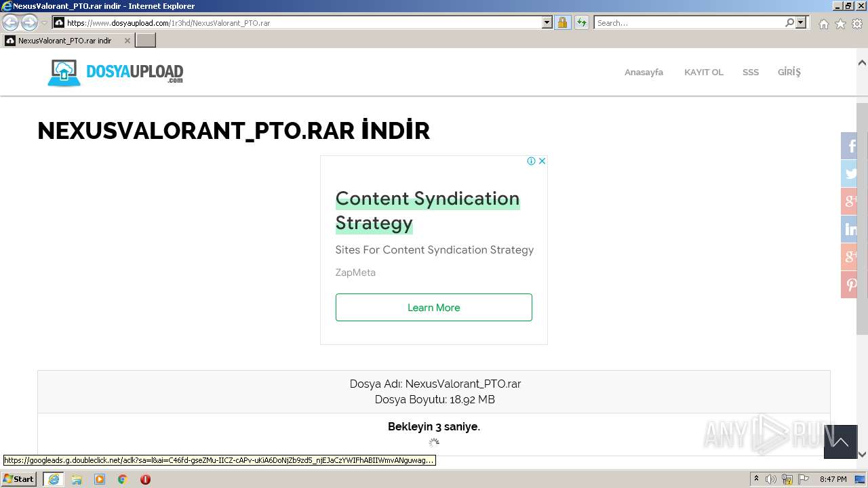Click the security lock icon in address bar

tap(562, 22)
